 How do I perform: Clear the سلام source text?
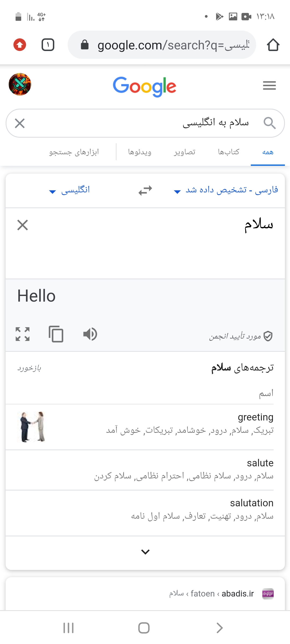pyautogui.click(x=23, y=225)
